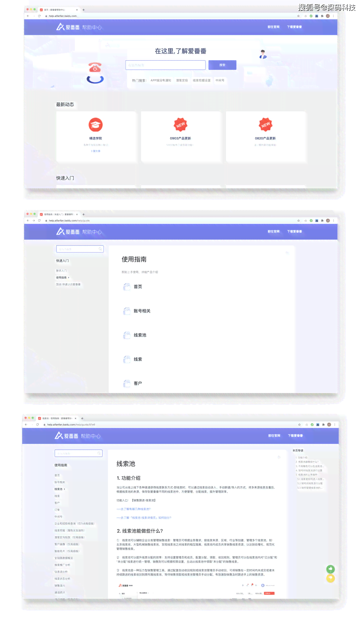
Task: Bookmark the page with the star in the home window
Action: tap(299, 16)
